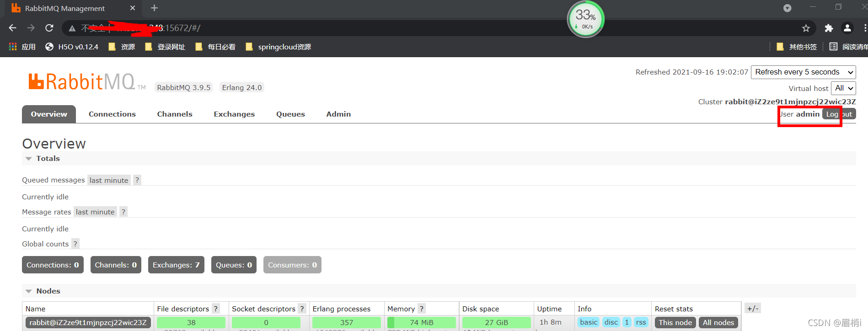This screenshot has width=868, height=331.
Task: Open help for Global counts
Action: 75,244
